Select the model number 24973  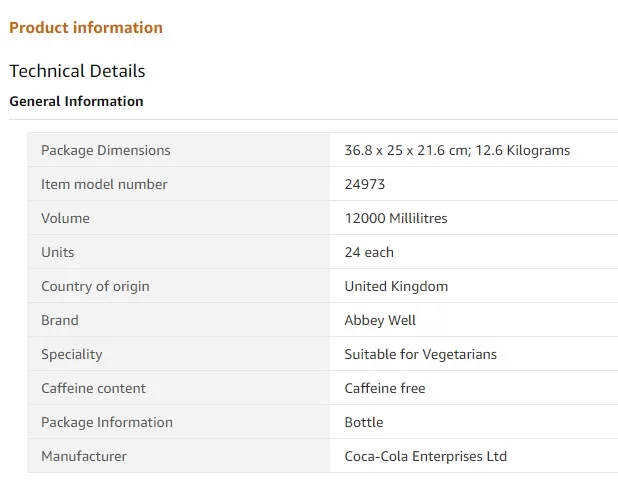tap(365, 184)
